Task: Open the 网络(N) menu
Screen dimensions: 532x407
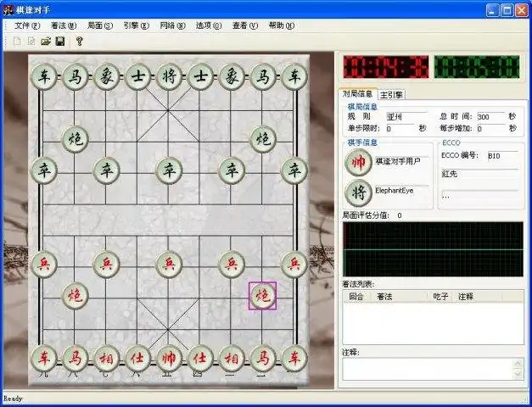Action: 172,25
